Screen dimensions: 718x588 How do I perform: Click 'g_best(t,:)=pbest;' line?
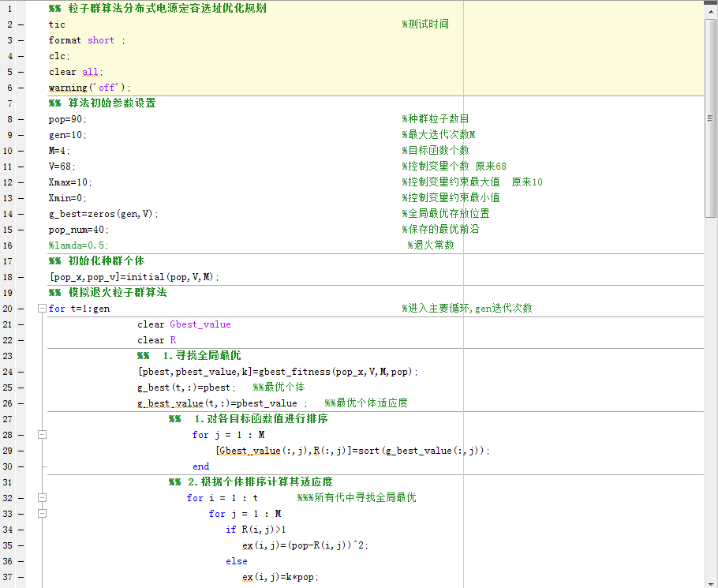point(186,388)
